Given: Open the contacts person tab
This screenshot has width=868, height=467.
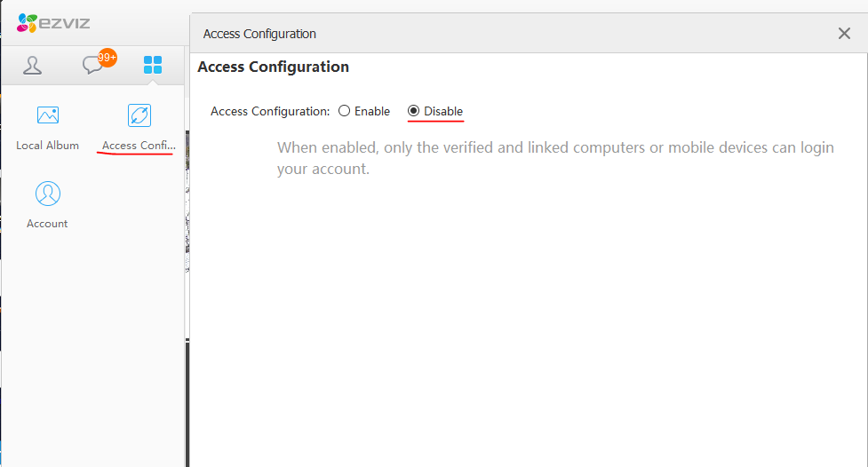Looking at the screenshot, I should pyautogui.click(x=33, y=66).
